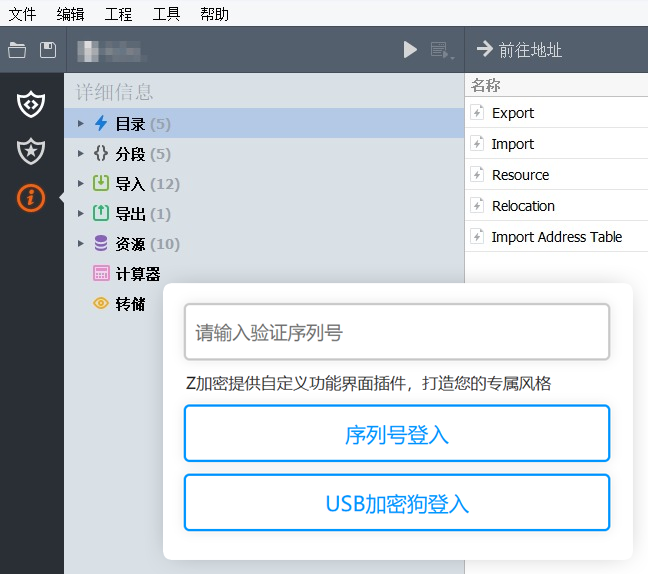Open the 工具 menu

[x=166, y=14]
